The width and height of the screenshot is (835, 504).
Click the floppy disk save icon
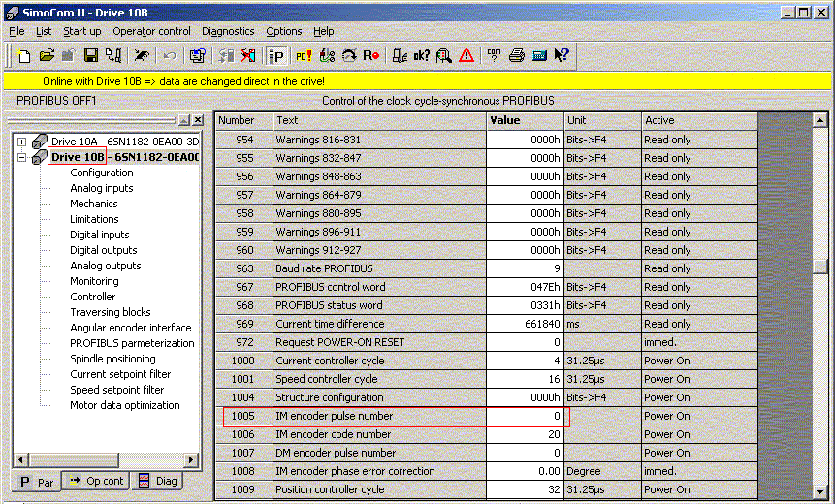tap(91, 55)
